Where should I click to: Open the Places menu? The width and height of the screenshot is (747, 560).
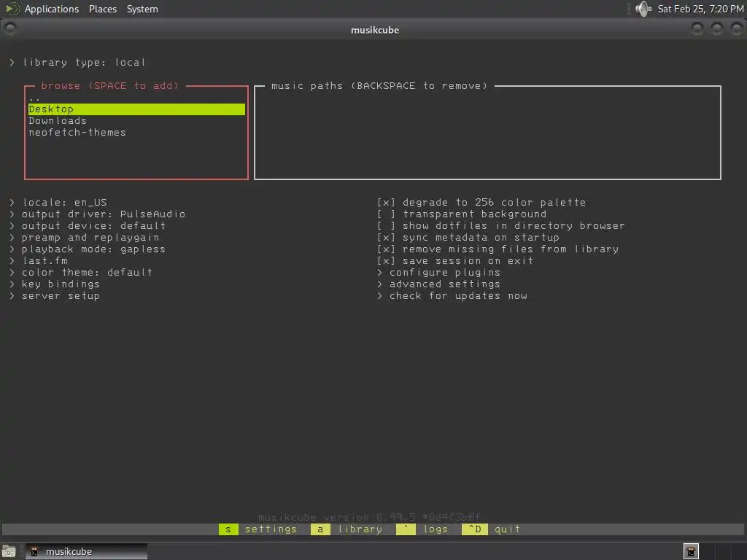[102, 9]
